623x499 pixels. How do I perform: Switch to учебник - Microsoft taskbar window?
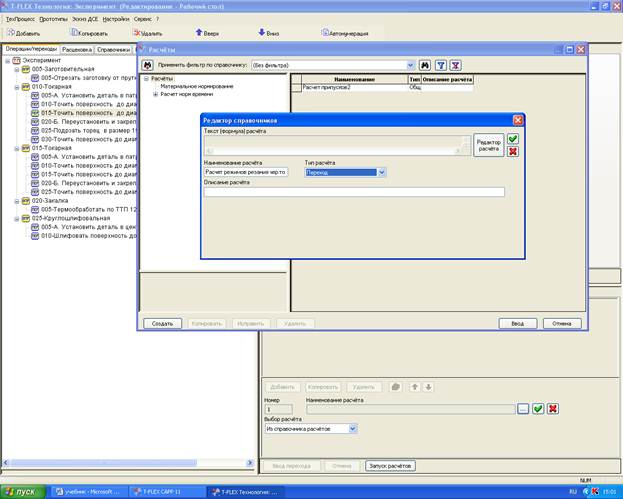pyautogui.click(x=90, y=492)
